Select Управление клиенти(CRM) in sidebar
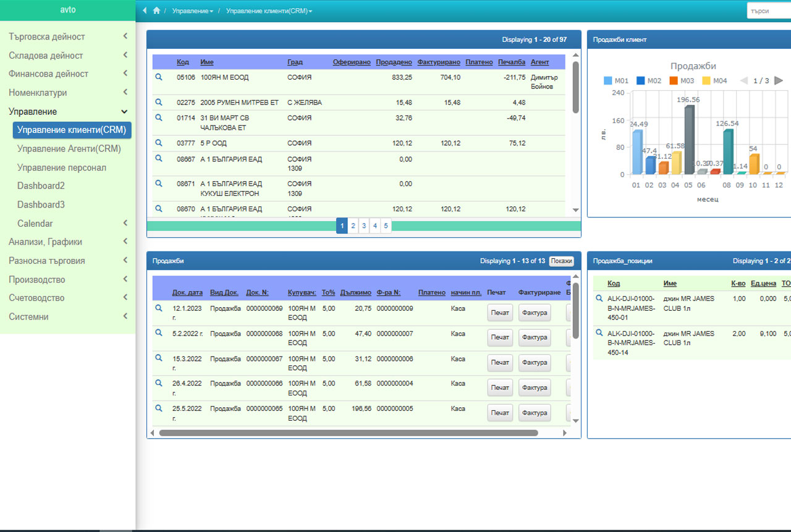The height and width of the screenshot is (532, 791). [72, 130]
